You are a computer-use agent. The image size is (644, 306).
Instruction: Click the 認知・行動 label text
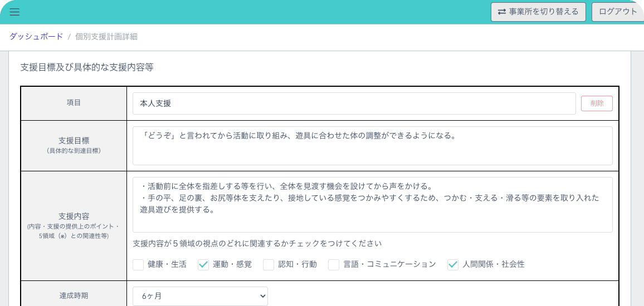pyautogui.click(x=297, y=265)
